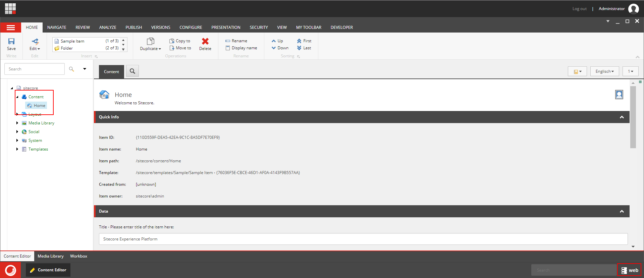Image resolution: width=644 pixels, height=278 pixels.
Task: Click the Move to icon
Action: 172,48
